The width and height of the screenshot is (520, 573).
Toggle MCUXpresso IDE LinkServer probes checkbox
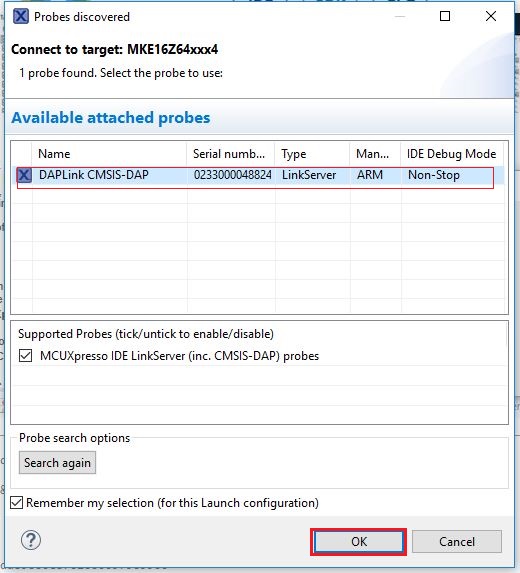tap(26, 356)
